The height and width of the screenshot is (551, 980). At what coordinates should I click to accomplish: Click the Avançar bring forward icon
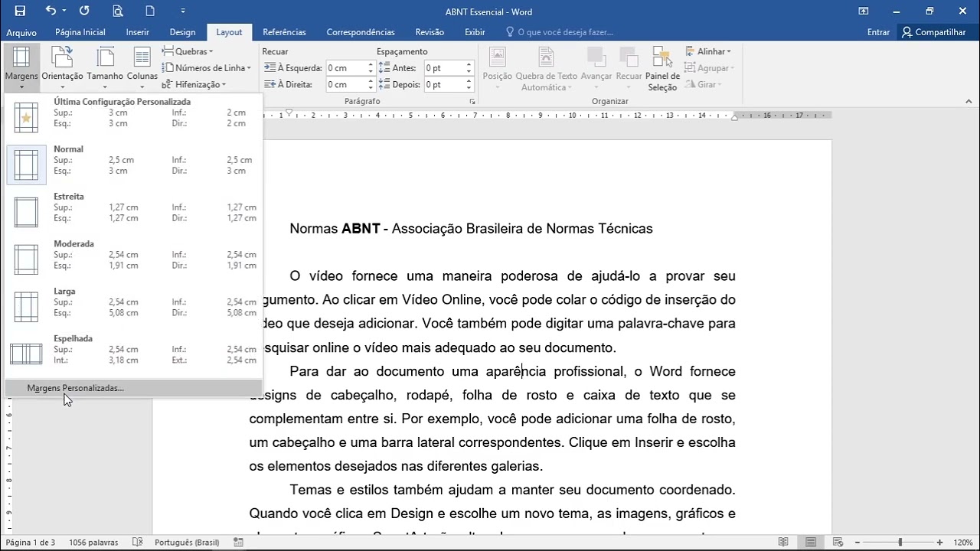coord(596,67)
